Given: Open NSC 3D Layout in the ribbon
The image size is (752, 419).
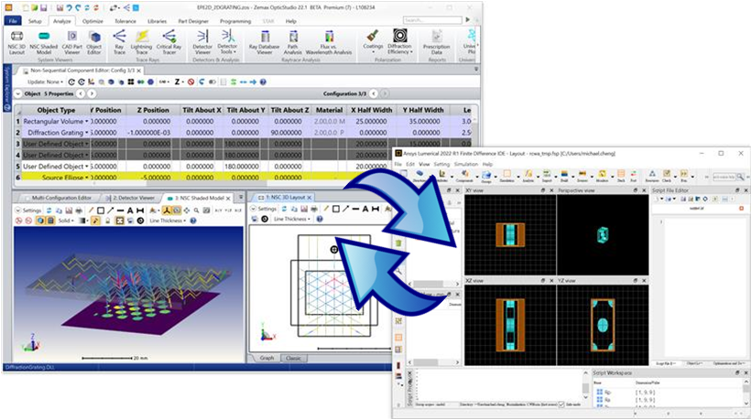Looking at the screenshot, I should pos(17,42).
